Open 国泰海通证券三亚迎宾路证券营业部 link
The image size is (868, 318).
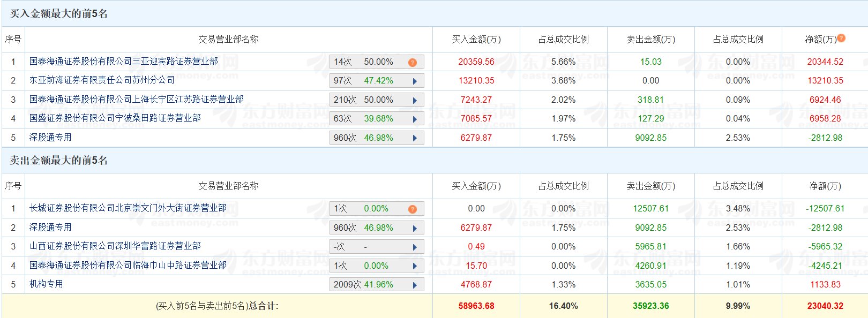pyautogui.click(x=123, y=62)
